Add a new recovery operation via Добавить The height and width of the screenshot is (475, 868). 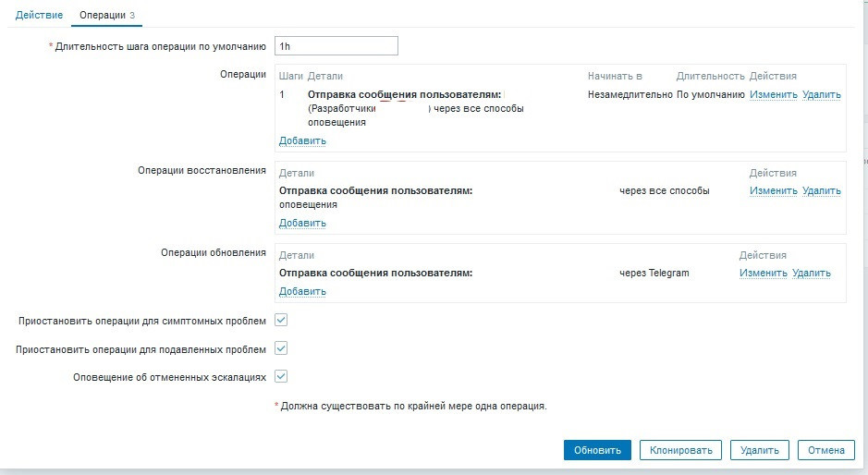click(302, 223)
